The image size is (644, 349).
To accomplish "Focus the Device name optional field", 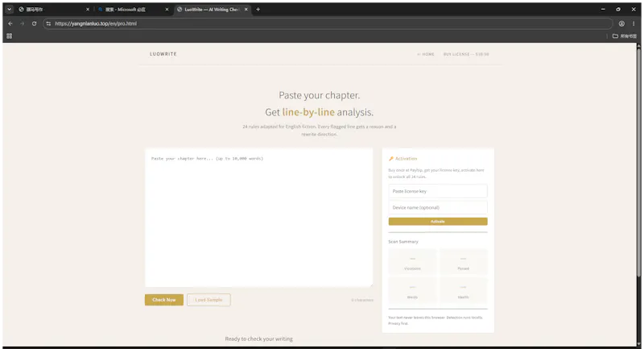I will tap(438, 208).
